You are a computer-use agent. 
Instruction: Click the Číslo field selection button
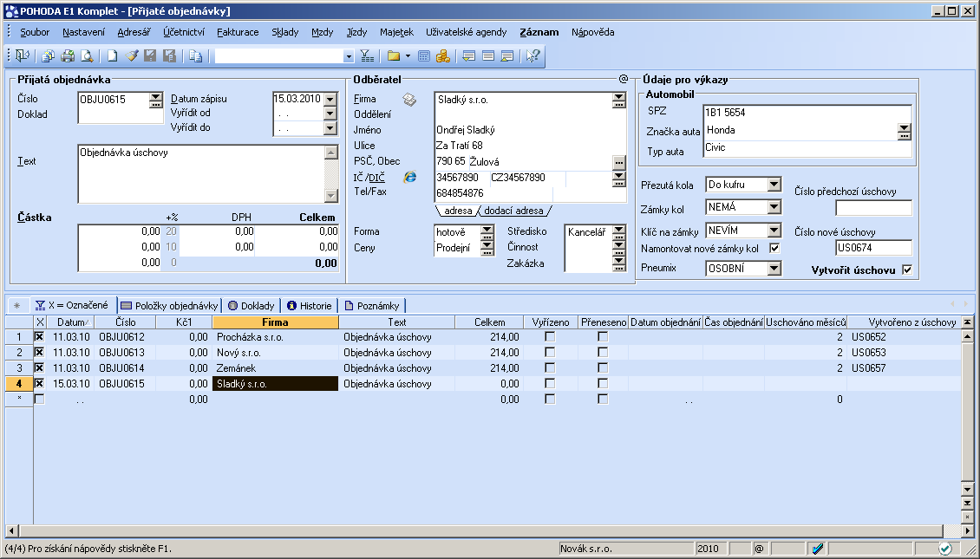155,100
